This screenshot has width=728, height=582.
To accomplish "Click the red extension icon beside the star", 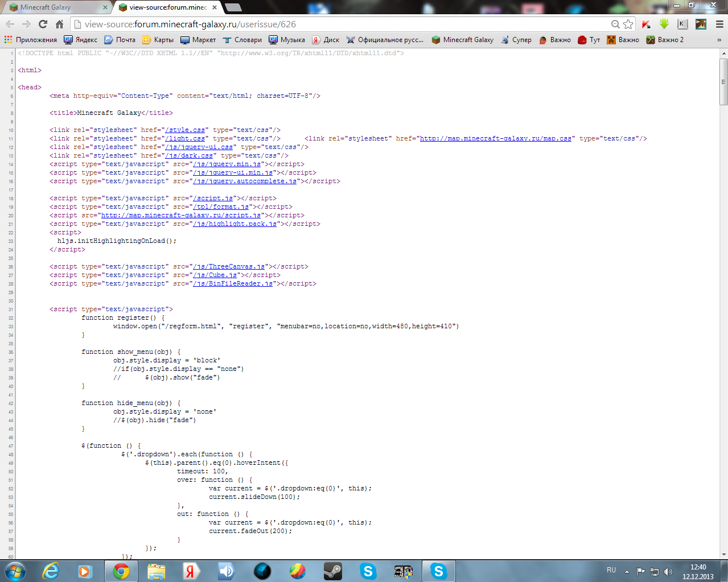I will pyautogui.click(x=646, y=24).
